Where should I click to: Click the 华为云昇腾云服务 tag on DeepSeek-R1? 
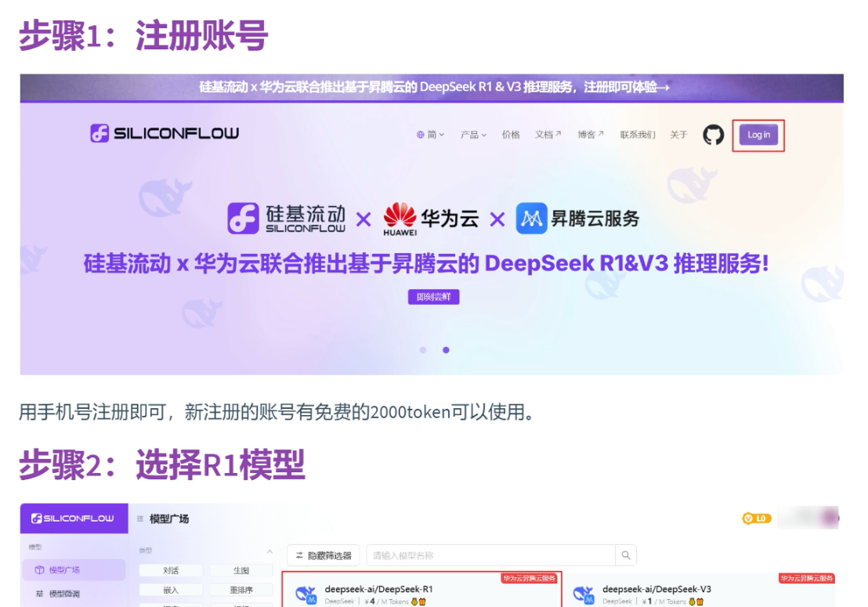click(530, 578)
